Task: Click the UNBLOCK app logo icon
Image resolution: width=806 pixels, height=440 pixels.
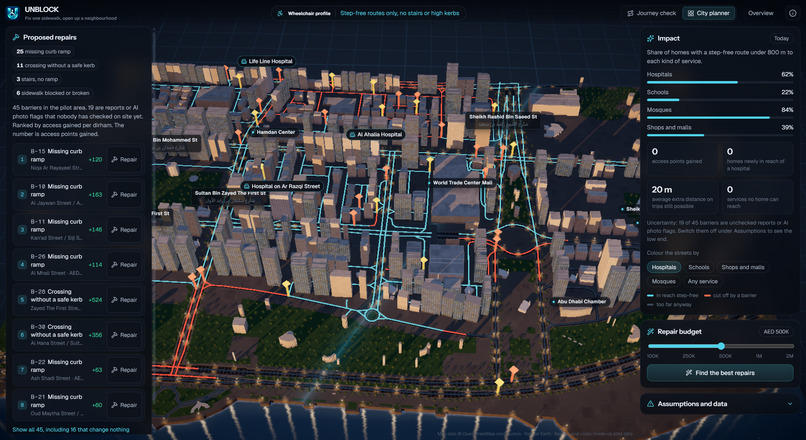Action: [12, 13]
